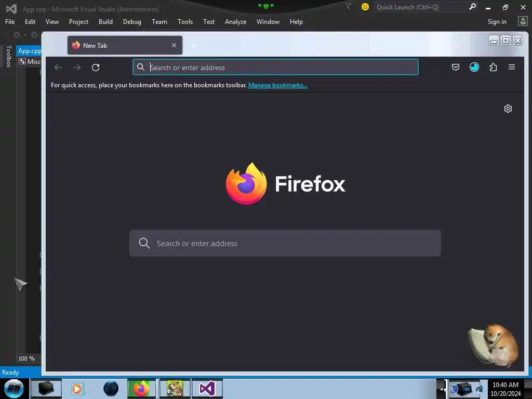The image size is (532, 399).
Task: Open a new tab with the plus button
Action: click(194, 45)
